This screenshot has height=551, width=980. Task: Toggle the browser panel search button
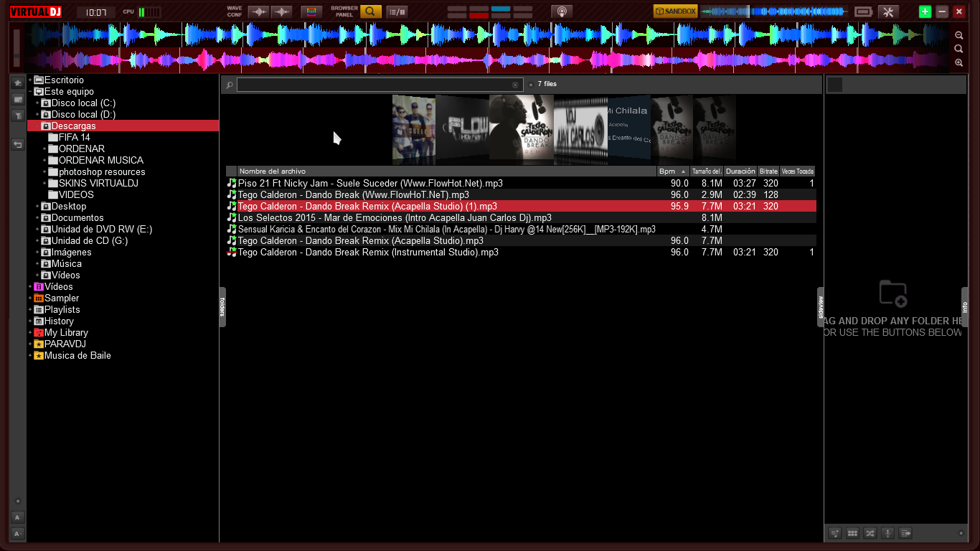click(371, 11)
